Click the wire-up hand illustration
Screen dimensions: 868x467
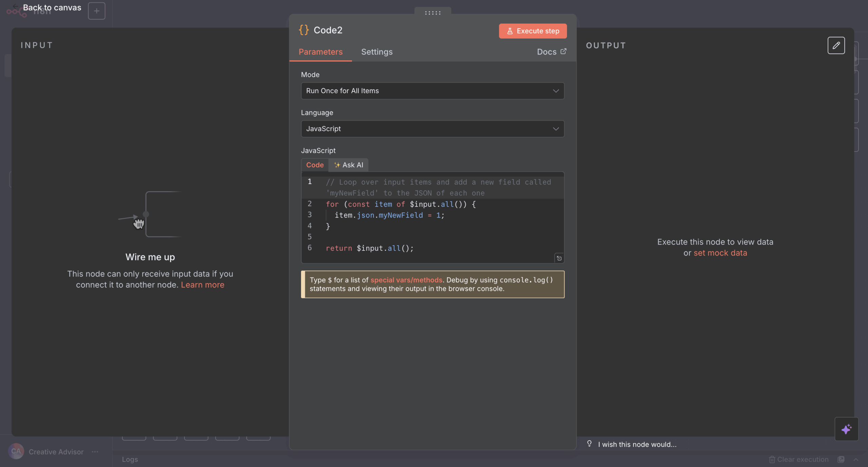coord(149,214)
